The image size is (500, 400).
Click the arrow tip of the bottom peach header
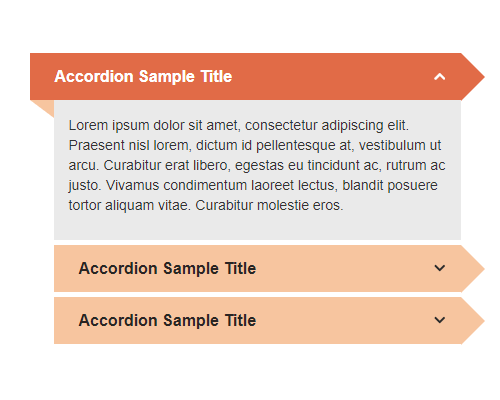point(473,321)
